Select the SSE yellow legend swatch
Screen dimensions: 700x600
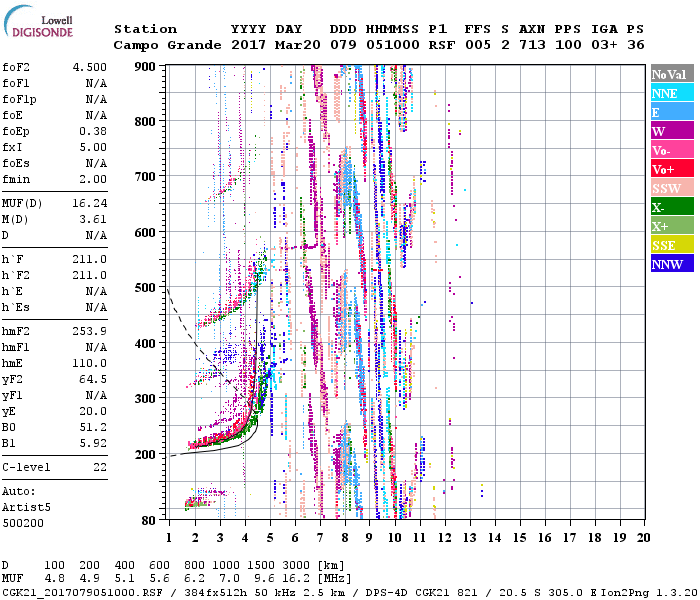[672, 245]
